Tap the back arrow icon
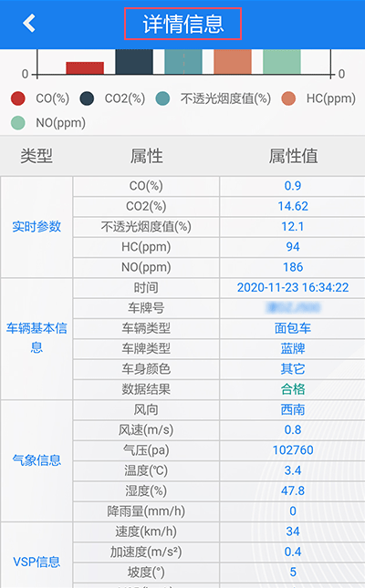Screen dimensions: 365x588 (x=29, y=24)
